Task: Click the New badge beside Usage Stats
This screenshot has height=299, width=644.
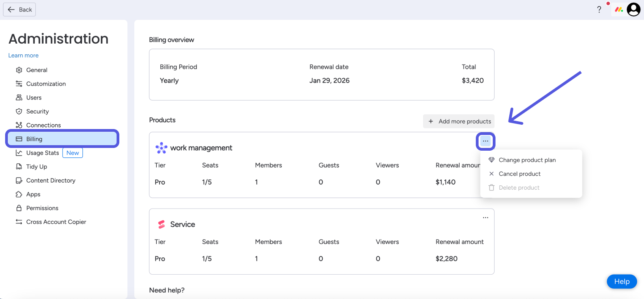Action: (x=73, y=153)
